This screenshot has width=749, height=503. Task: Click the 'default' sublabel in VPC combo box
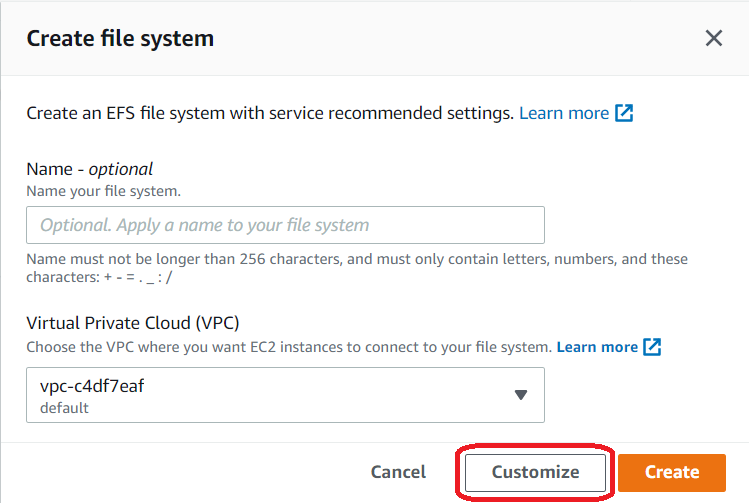65,408
